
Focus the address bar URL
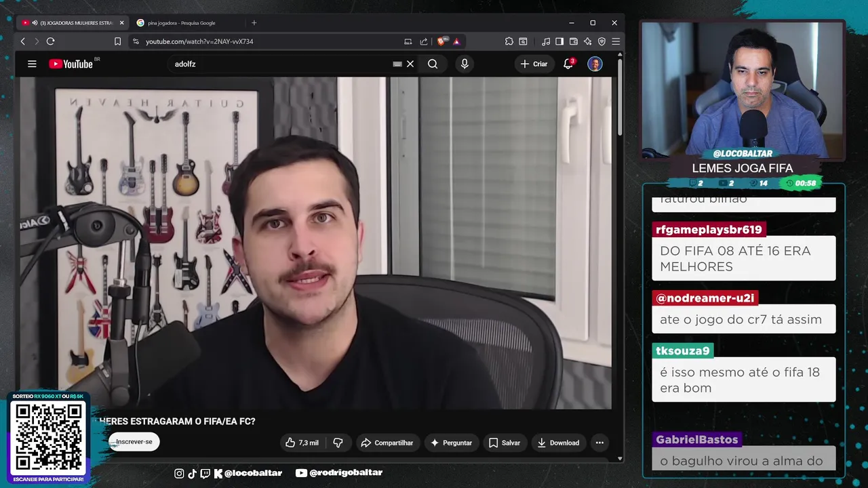(199, 41)
